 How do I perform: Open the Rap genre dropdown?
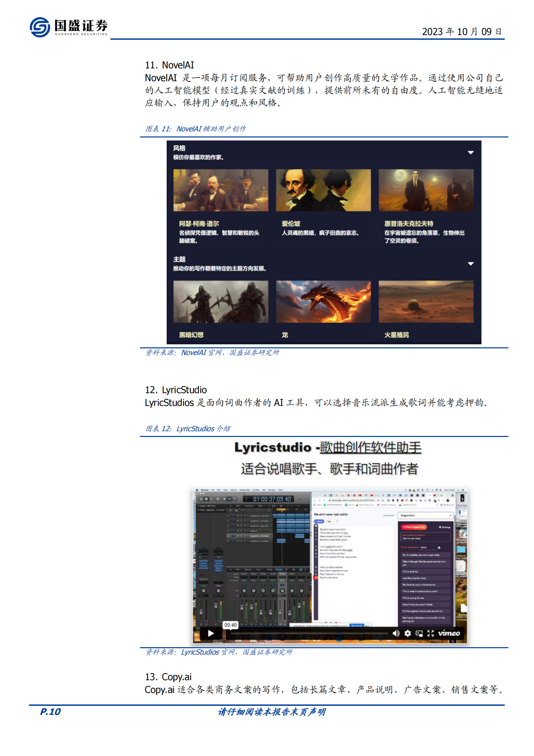[333, 522]
